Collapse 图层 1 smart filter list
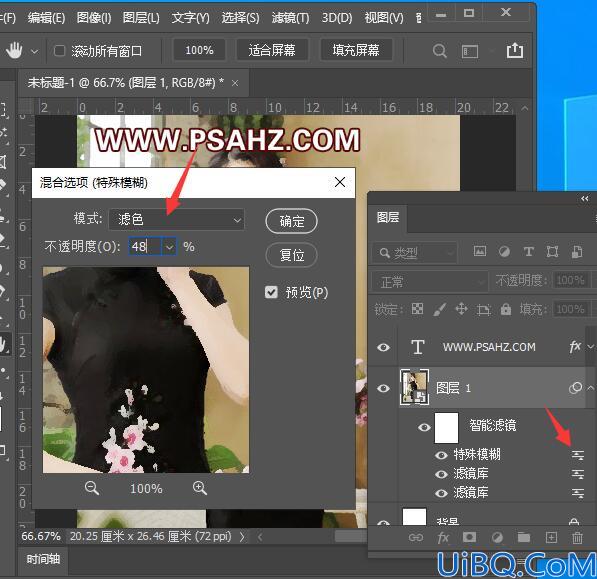This screenshot has width=597, height=579. point(591,388)
